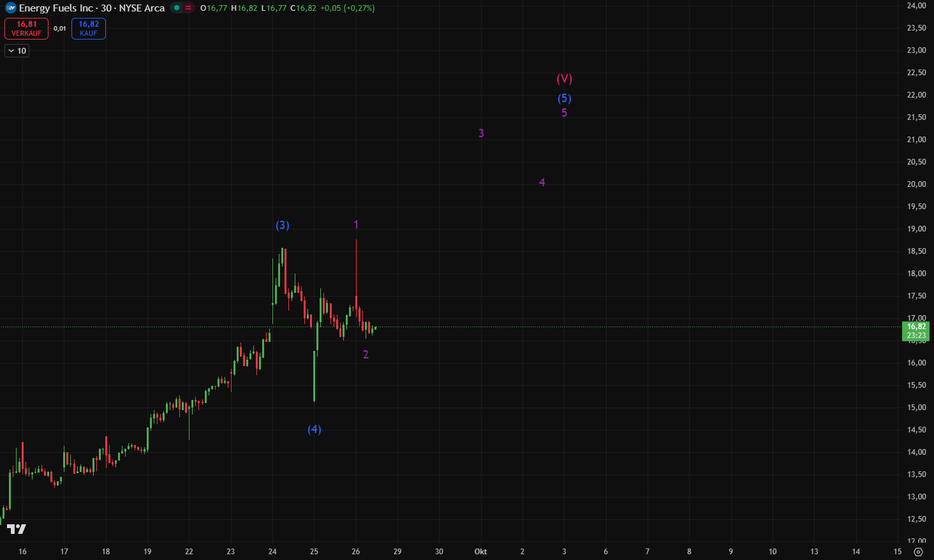
Task: Click the Okt month marker on time axis
Action: pos(480,552)
